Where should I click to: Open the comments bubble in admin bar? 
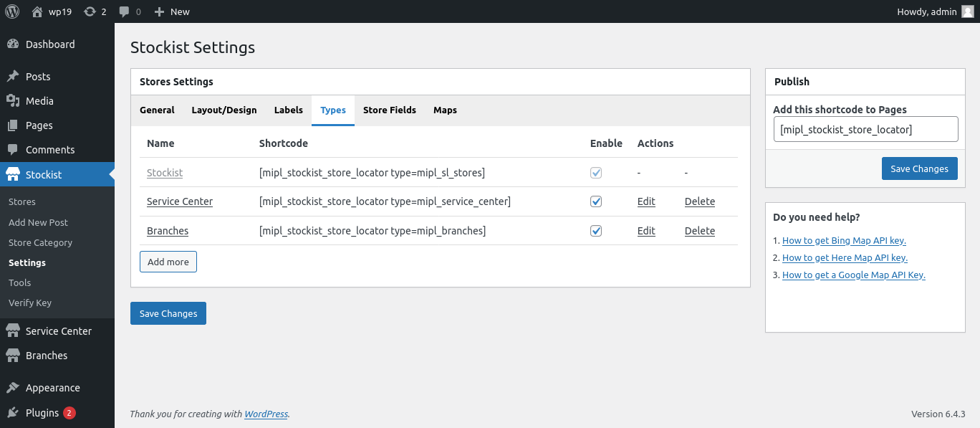click(x=125, y=11)
